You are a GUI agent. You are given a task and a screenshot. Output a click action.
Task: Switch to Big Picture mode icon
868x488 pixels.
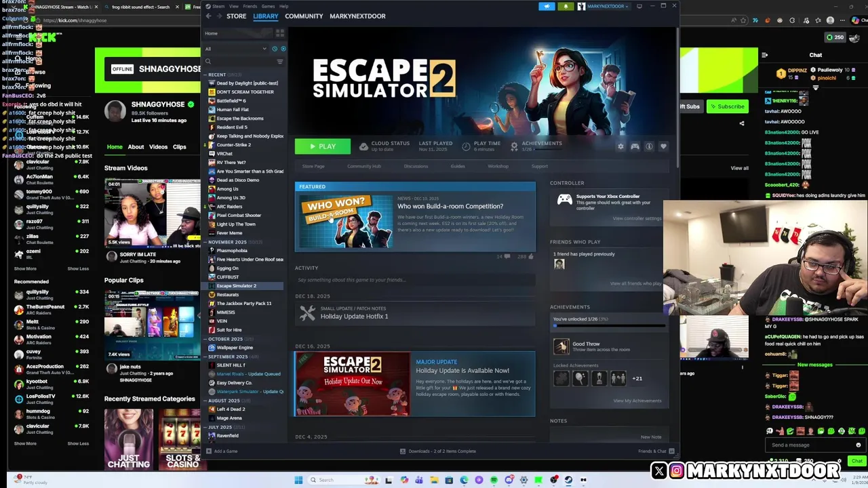[639, 6]
